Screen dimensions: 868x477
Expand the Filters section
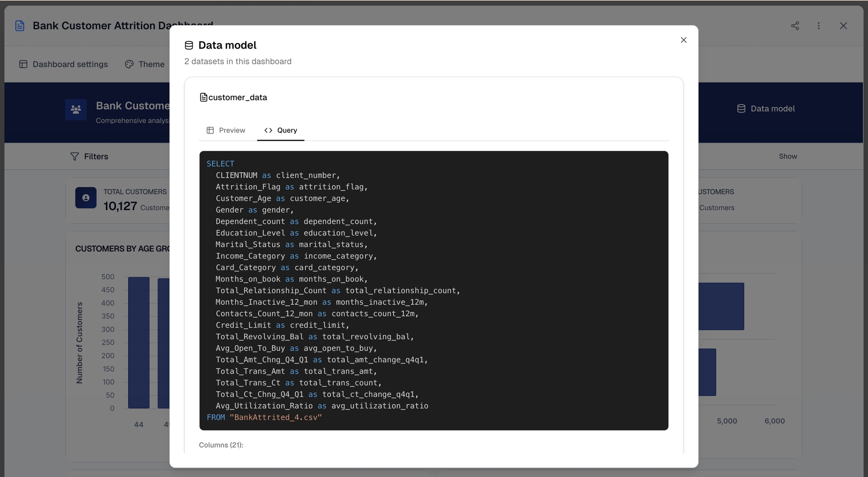pos(96,156)
